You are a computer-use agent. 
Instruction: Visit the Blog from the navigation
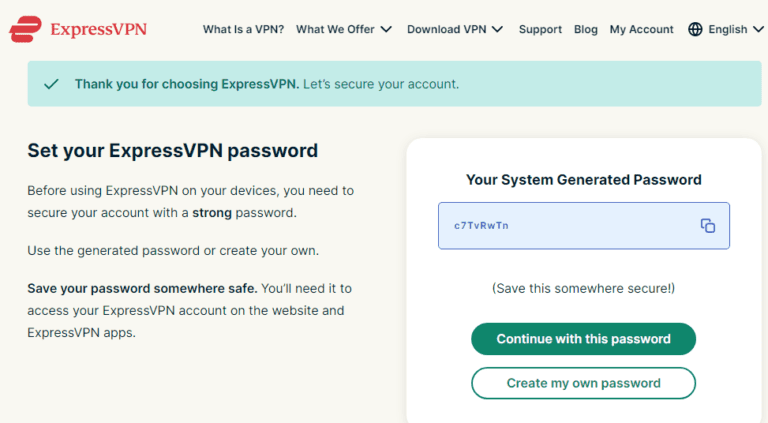tap(586, 29)
